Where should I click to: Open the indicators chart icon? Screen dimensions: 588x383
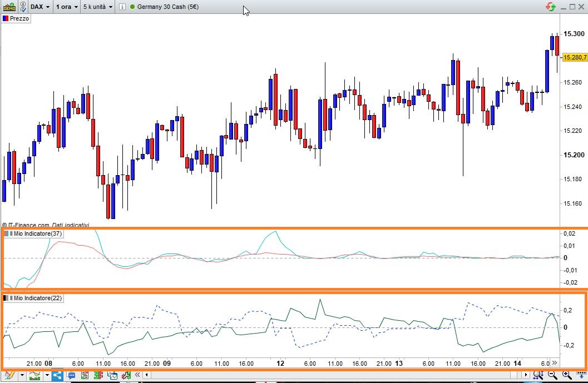click(x=34, y=375)
